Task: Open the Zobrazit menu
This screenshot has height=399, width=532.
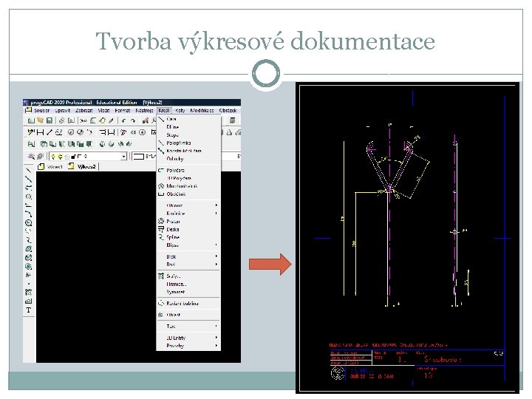Action: click(x=83, y=110)
